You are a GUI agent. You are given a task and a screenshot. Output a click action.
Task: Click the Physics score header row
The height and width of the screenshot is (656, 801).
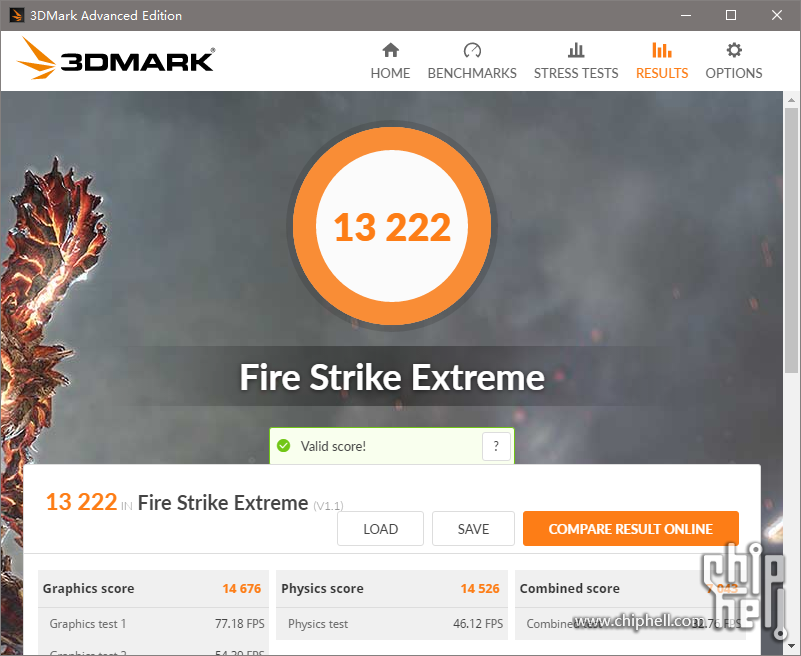[x=391, y=589]
